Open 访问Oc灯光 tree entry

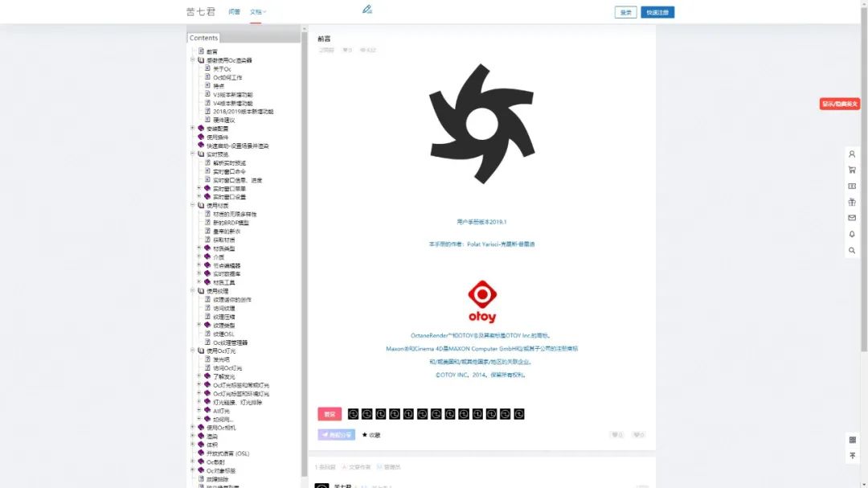click(x=227, y=367)
